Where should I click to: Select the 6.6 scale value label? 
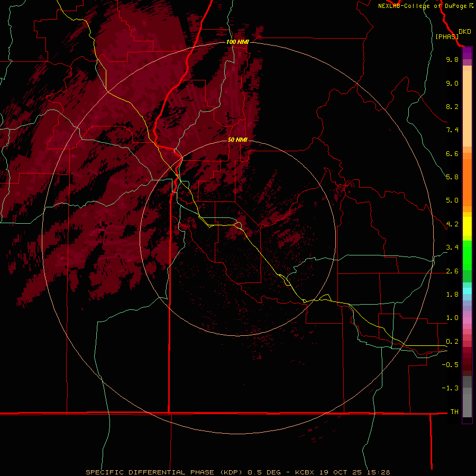pos(452,153)
